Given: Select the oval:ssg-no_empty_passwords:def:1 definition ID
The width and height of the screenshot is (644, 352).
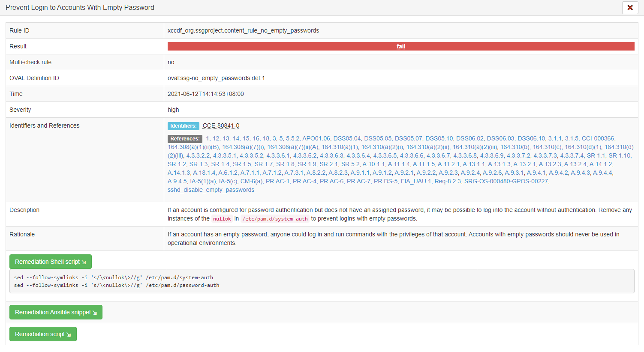Looking at the screenshot, I should click(216, 78).
